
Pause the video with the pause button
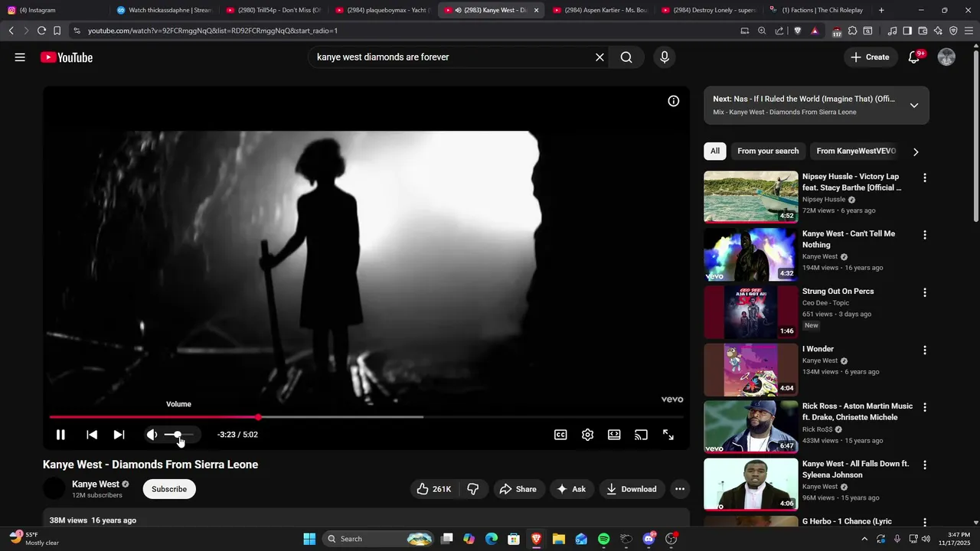(x=60, y=435)
